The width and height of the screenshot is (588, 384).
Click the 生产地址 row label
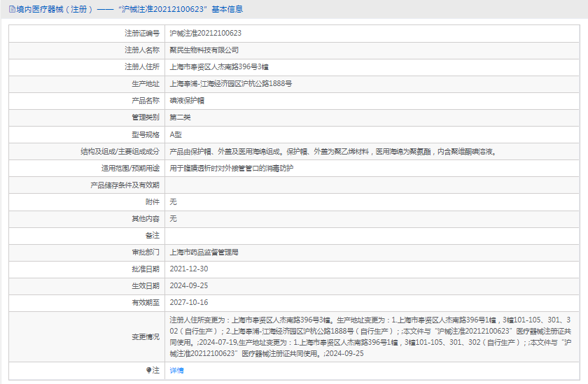146,84
